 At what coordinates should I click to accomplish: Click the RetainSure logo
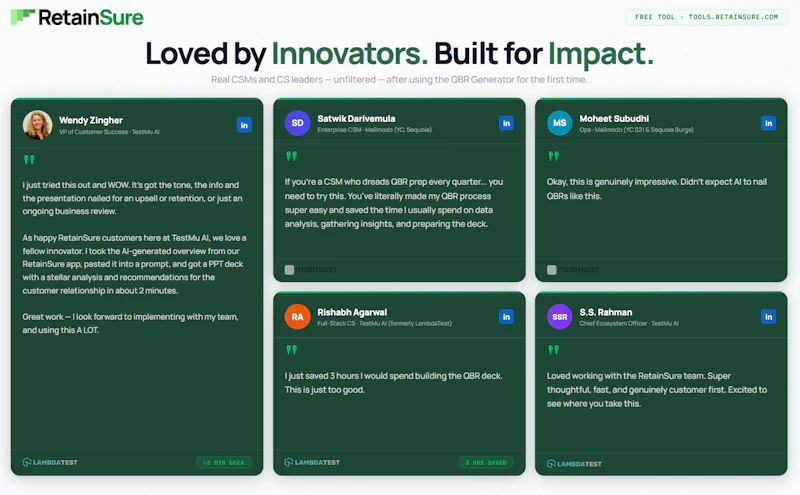pos(77,17)
